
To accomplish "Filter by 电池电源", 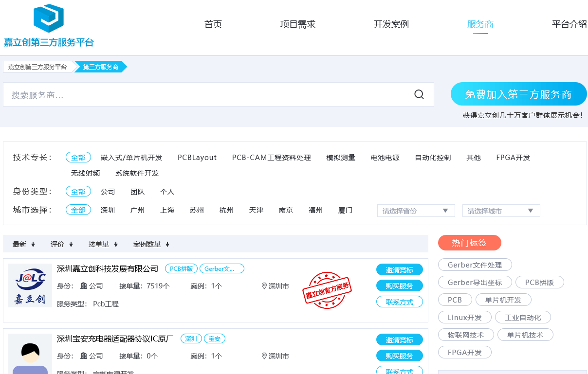I will coord(385,158).
